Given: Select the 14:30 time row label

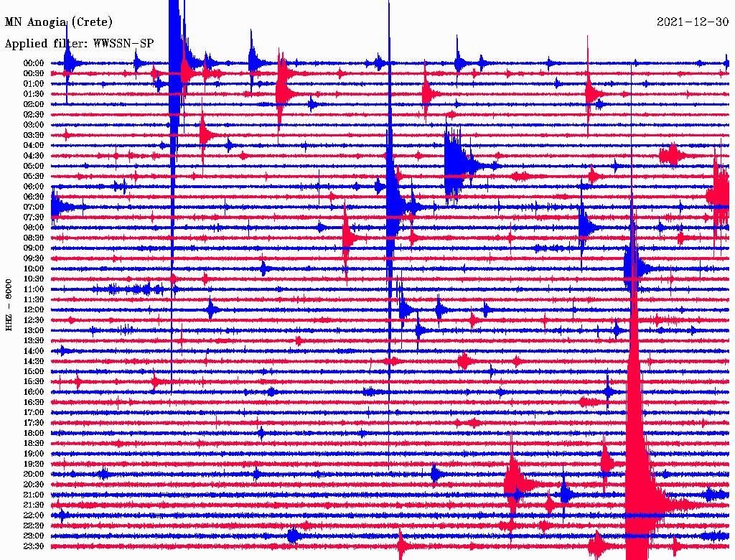Looking at the screenshot, I should click(34, 361).
